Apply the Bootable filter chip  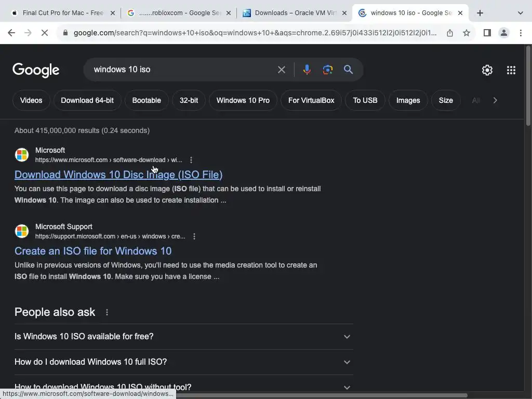(147, 100)
